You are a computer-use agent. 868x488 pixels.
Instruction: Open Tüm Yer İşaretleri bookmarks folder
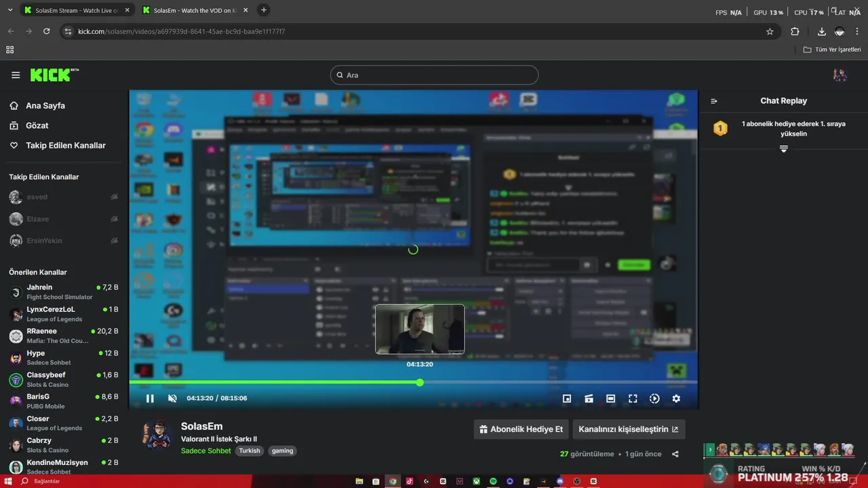point(832,49)
